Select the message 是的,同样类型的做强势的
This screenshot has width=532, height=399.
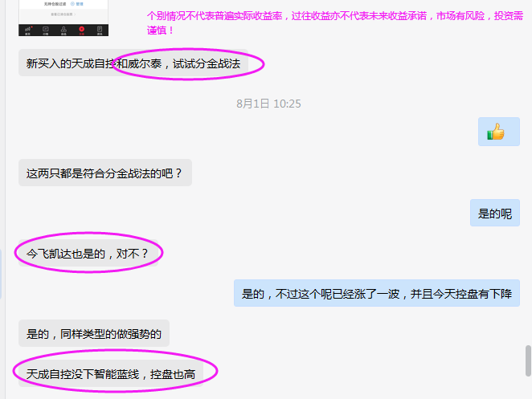(94, 334)
